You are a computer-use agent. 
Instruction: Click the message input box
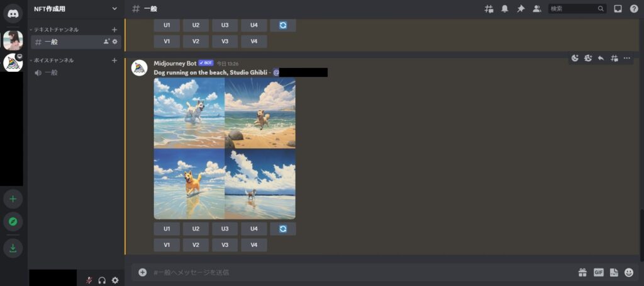point(362,272)
